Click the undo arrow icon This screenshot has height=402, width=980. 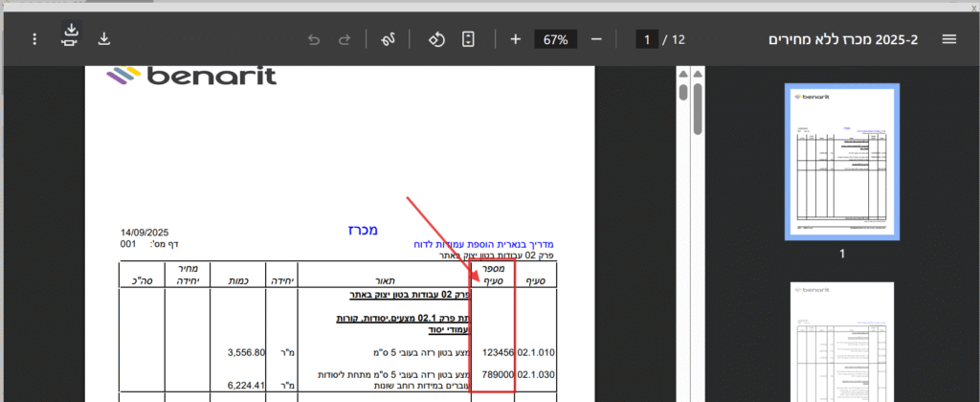pyautogui.click(x=313, y=39)
